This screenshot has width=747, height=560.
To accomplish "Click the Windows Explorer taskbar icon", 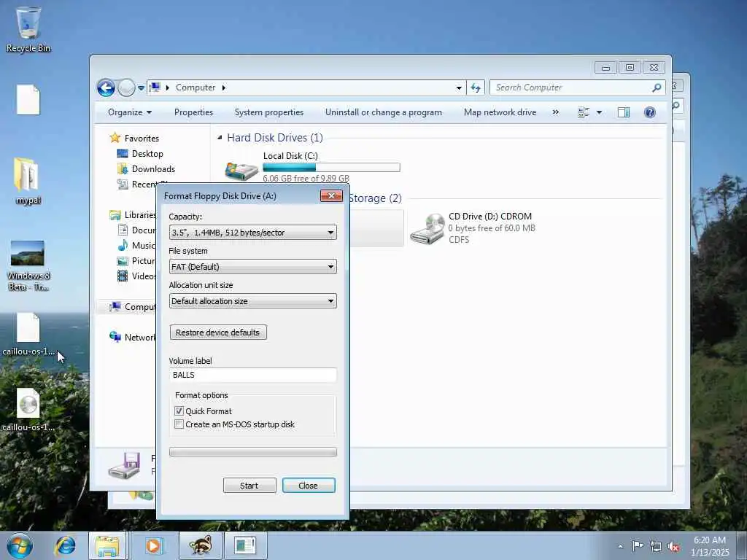I will click(107, 545).
